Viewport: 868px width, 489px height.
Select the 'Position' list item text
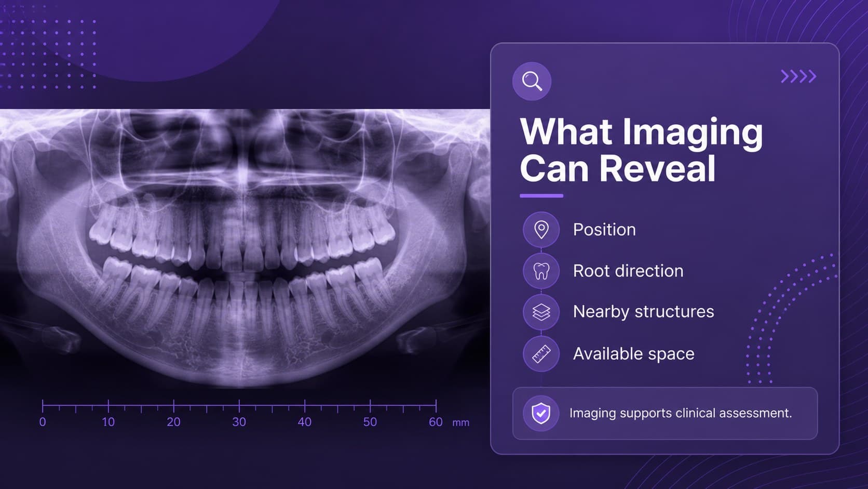pyautogui.click(x=604, y=230)
